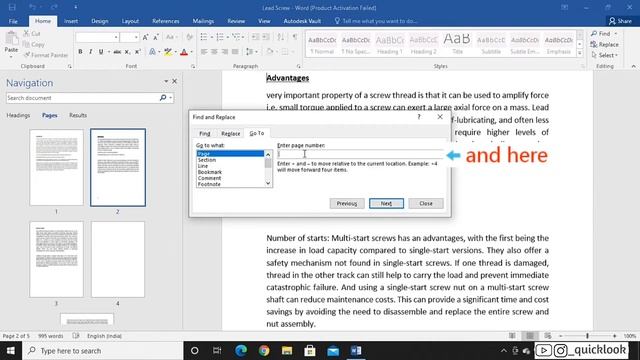640x360 pixels.
Task: Open File Explorer from the taskbar
Action: [287, 351]
